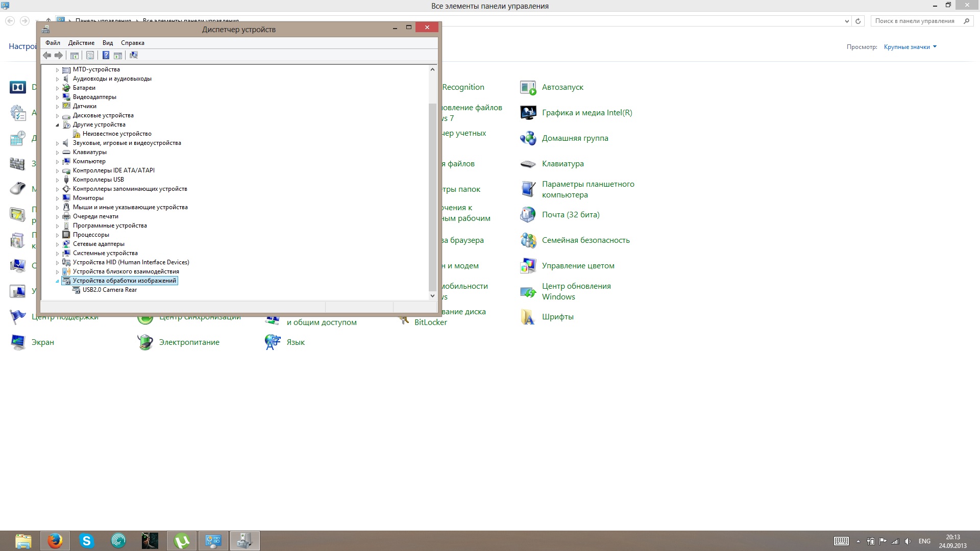This screenshot has height=551, width=980.
Task: Collapse Устройства обработки изображений node
Action: tap(58, 281)
